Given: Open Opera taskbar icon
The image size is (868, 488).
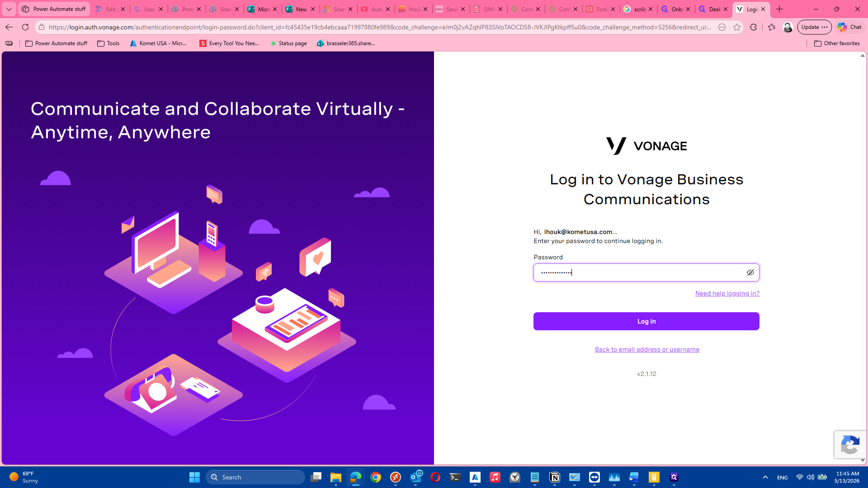Looking at the screenshot, I should [x=435, y=477].
